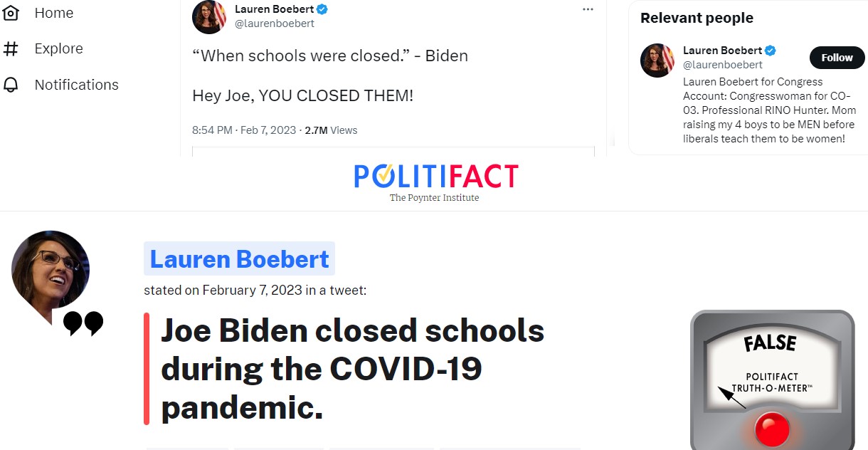Click the tweet author's profile avatar
Screen dimensions: 868x450
coord(209,16)
